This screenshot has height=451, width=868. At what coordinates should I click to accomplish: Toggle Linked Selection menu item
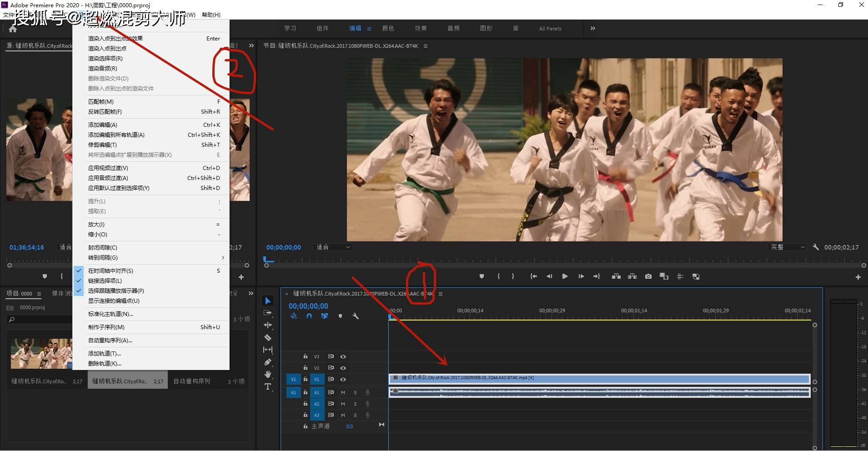click(x=151, y=281)
